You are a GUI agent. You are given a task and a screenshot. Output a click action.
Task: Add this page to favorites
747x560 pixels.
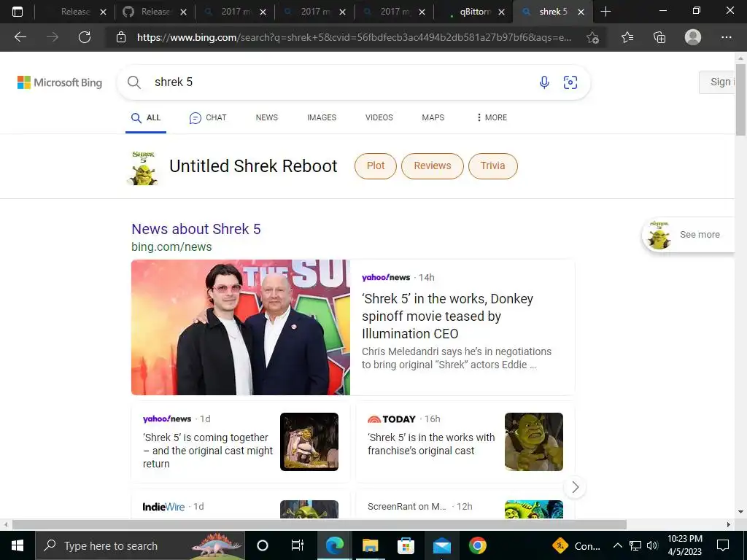pos(592,37)
